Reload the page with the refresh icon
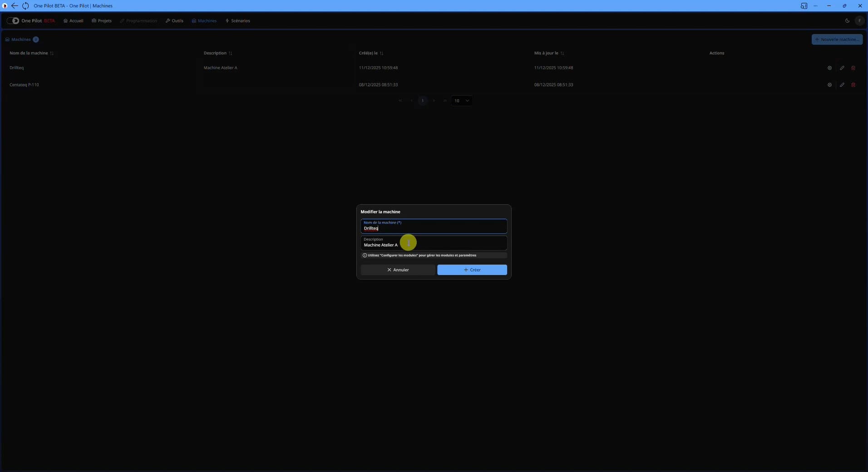 (x=25, y=6)
